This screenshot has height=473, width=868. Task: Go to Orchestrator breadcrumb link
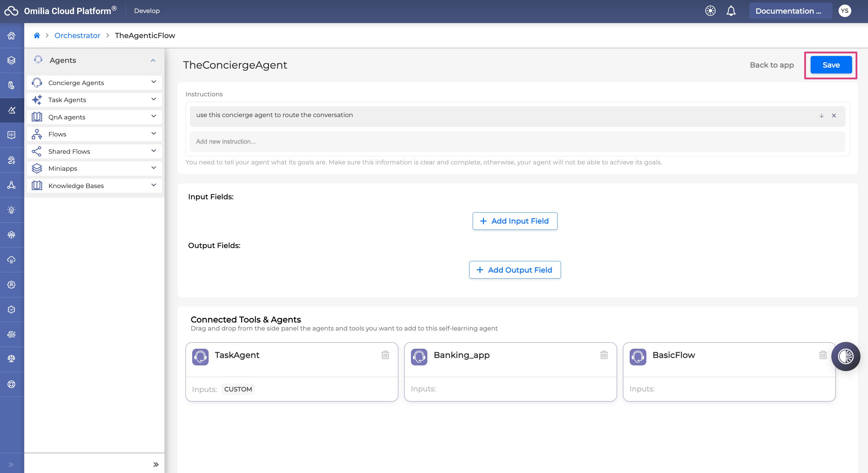tap(77, 35)
